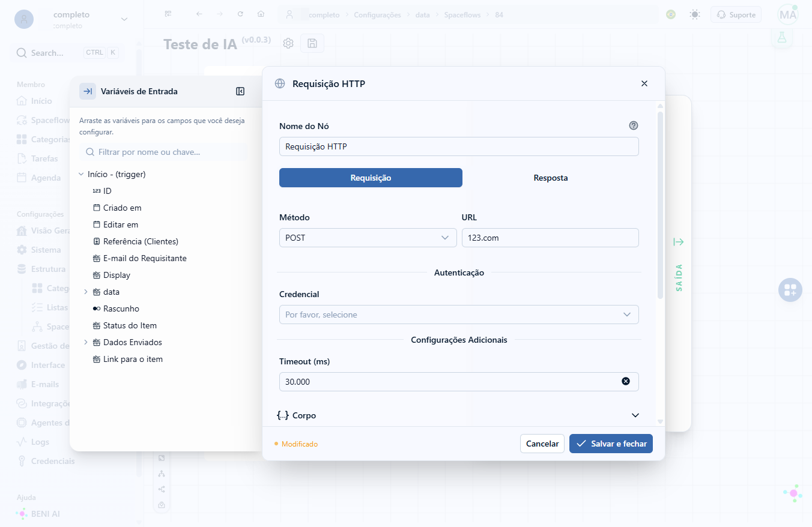Collapse the Variáveis de Entrada panel icon
The image size is (812, 527).
tap(240, 91)
